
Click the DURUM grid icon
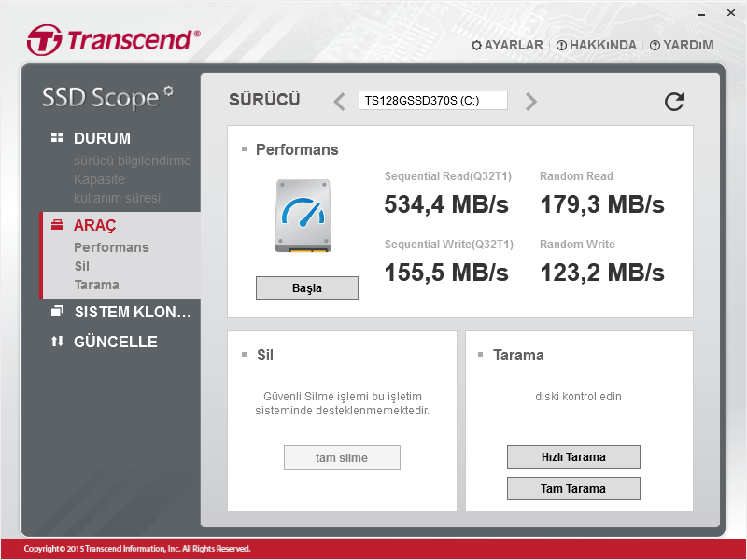57,137
